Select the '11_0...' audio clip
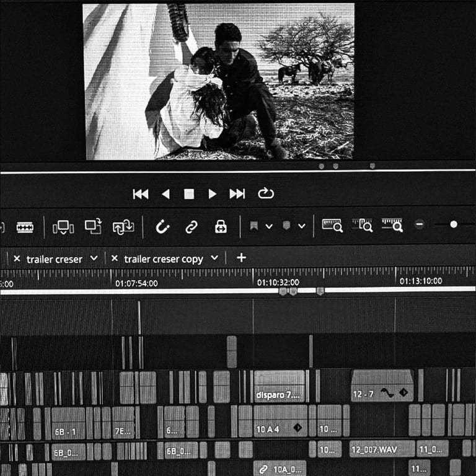 point(433,448)
